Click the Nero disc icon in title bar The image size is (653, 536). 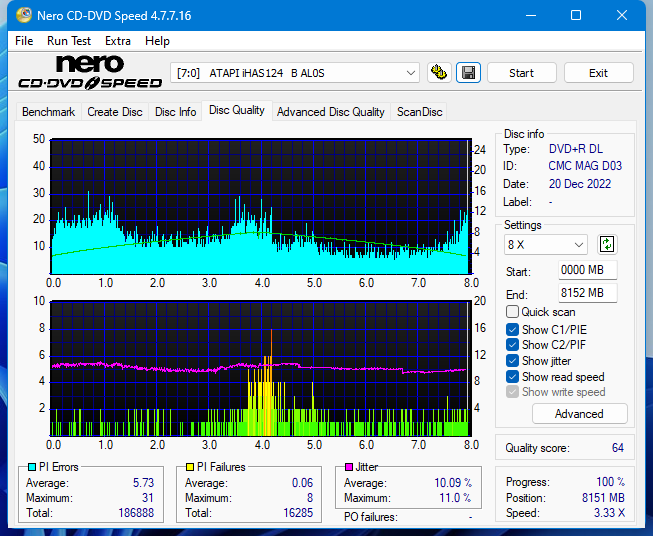click(24, 15)
